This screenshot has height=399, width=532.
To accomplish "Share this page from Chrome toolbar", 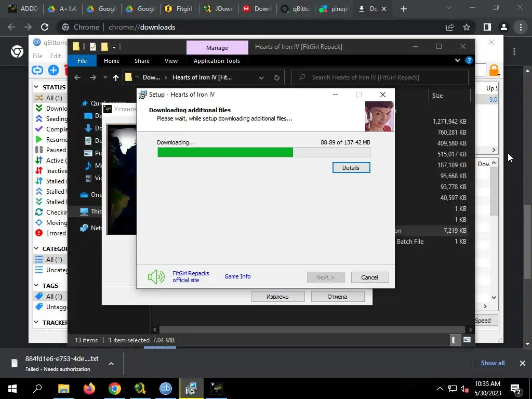I will [x=450, y=27].
